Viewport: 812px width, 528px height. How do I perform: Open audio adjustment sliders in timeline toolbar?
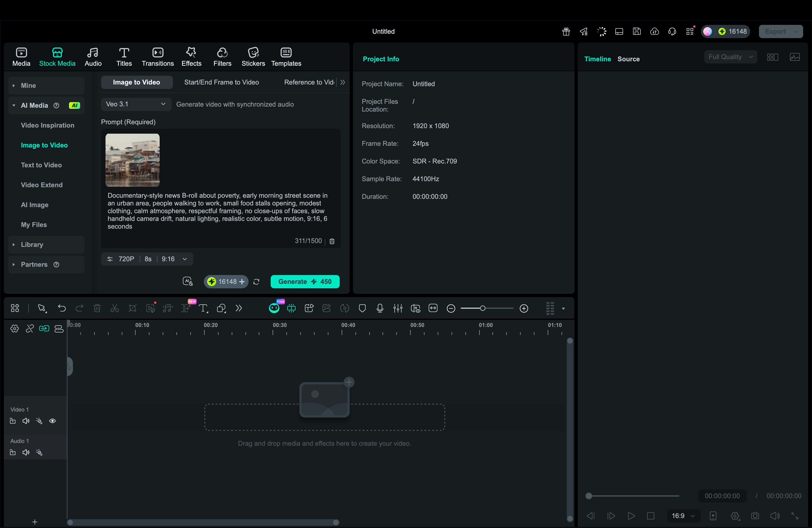[397, 308]
